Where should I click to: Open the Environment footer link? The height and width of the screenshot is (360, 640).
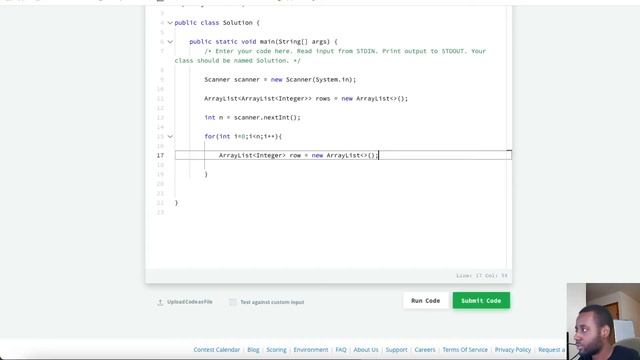311,350
